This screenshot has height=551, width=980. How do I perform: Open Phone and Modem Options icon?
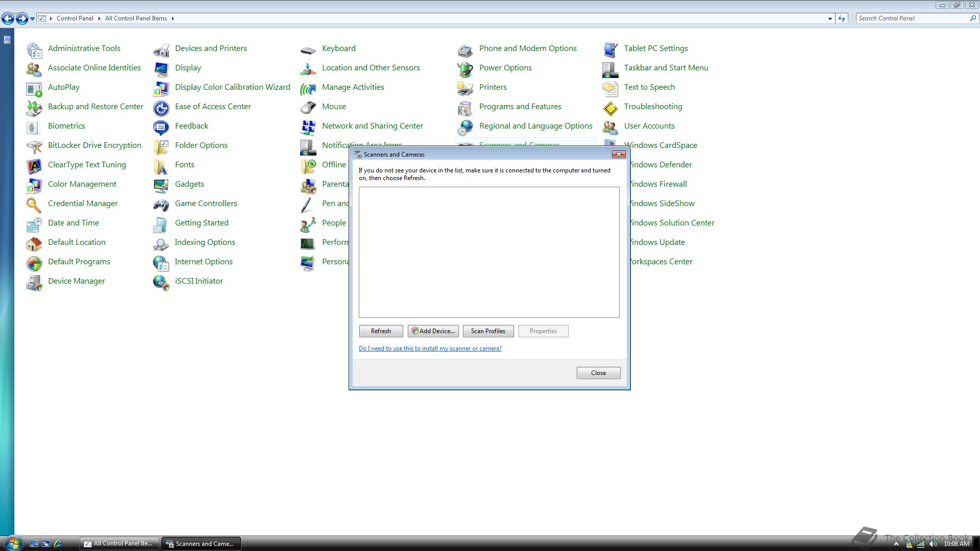pos(465,49)
